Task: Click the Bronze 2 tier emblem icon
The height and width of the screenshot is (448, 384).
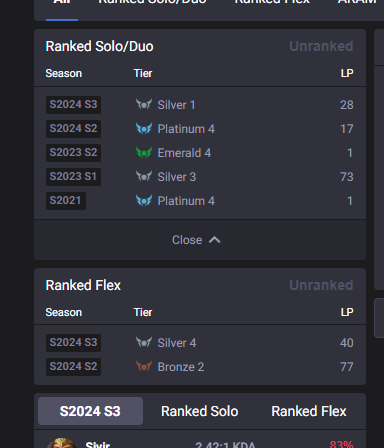Action: pyautogui.click(x=144, y=366)
